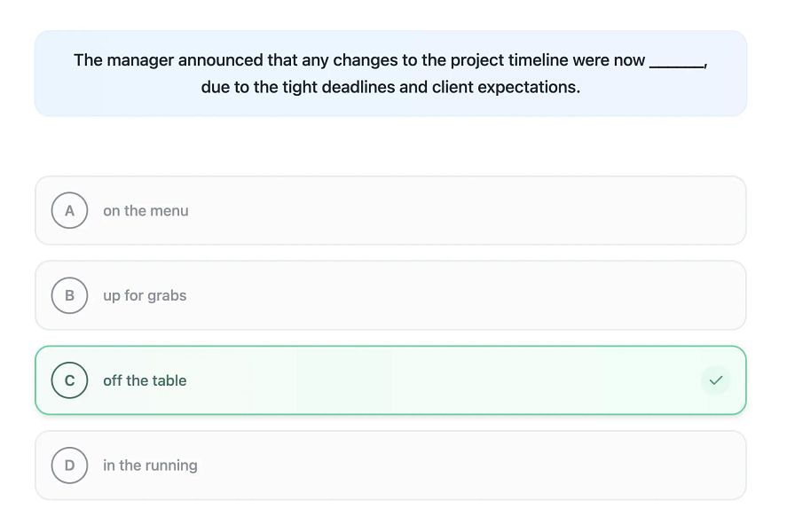
Task: Select the letter A circle badge
Action: [x=70, y=211]
